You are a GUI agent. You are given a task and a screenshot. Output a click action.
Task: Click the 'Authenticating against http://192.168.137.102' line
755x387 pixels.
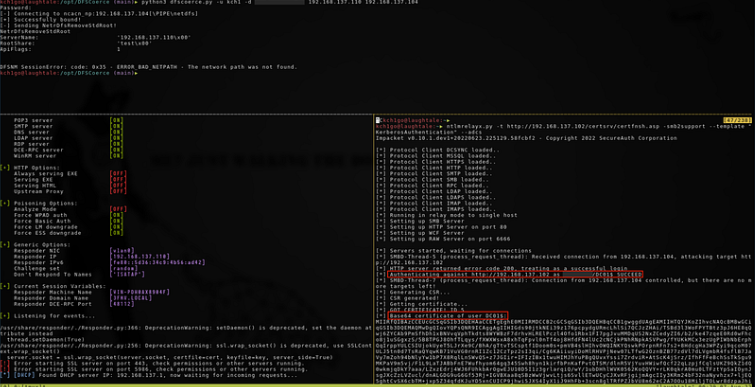click(515, 274)
